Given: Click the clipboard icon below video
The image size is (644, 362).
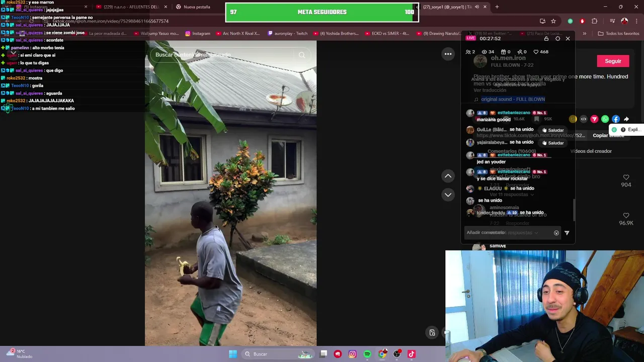Looking at the screenshot, I should pos(432,333).
